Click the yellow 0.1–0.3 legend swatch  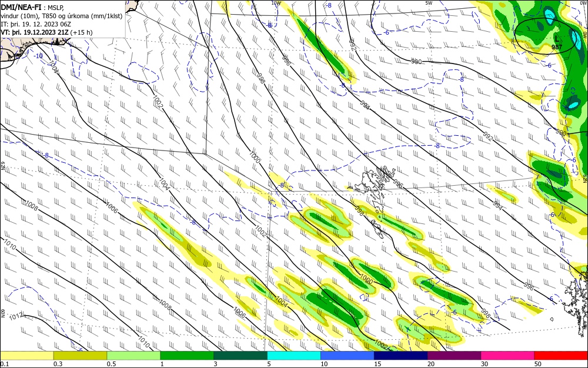[26, 356]
